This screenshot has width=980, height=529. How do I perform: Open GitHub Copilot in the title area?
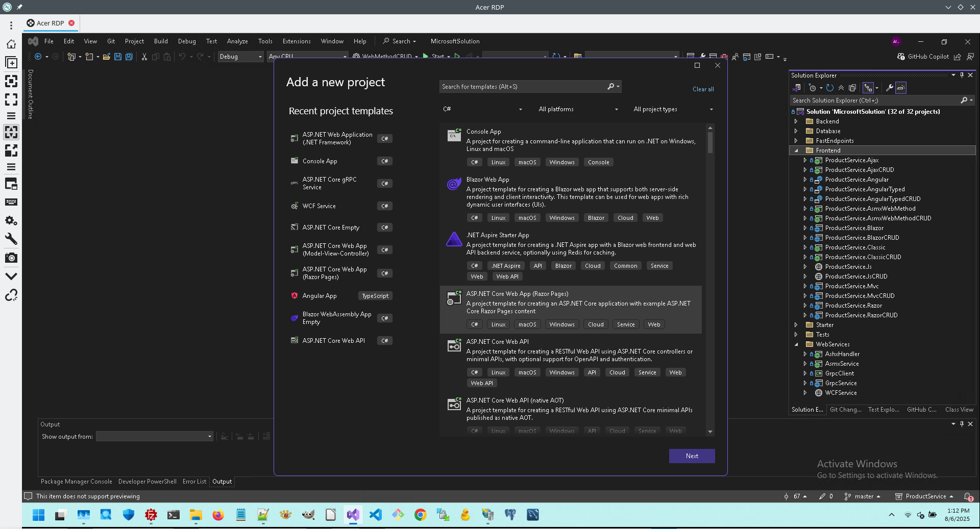tap(923, 57)
